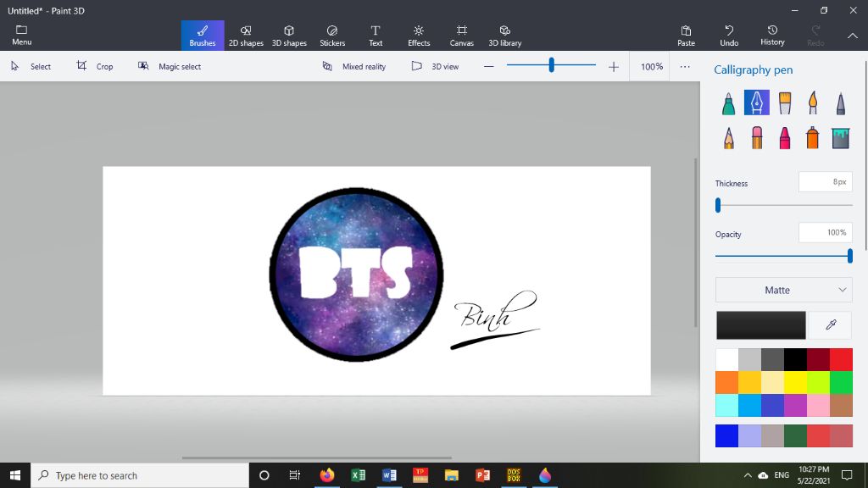The height and width of the screenshot is (488, 868).
Task: Click the taskbar search box
Action: tap(140, 475)
